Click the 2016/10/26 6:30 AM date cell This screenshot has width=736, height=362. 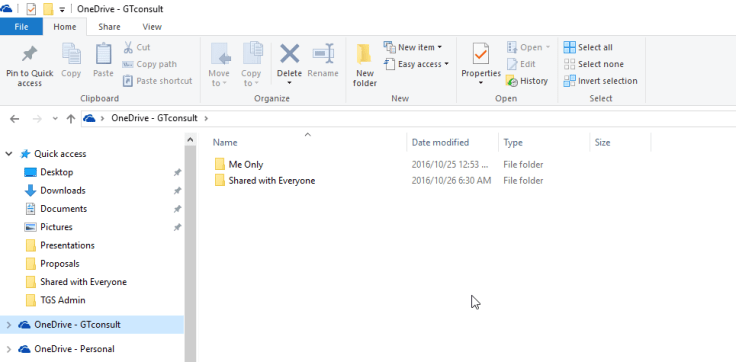pyautogui.click(x=451, y=180)
